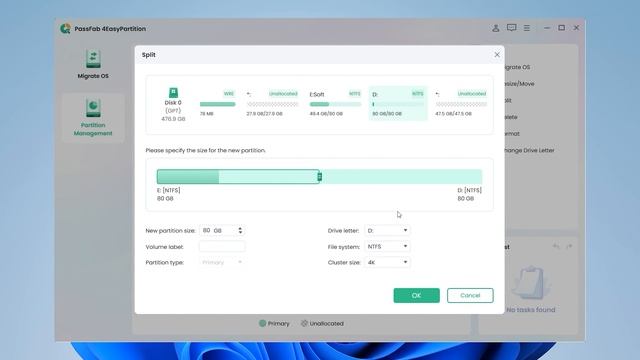Minimize the PassFab window
The image size is (640, 360).
(x=547, y=28)
